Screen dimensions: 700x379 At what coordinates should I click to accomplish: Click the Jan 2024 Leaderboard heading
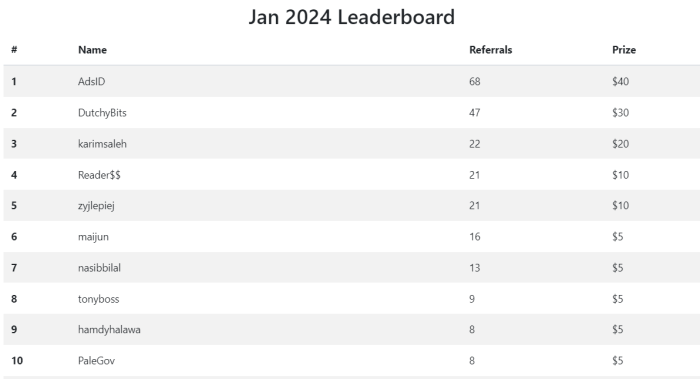[351, 17]
